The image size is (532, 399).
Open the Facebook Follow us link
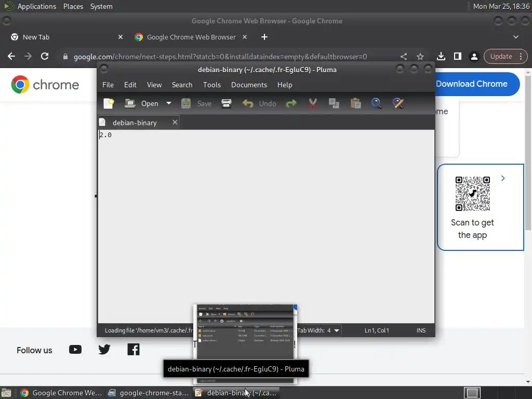pyautogui.click(x=134, y=350)
